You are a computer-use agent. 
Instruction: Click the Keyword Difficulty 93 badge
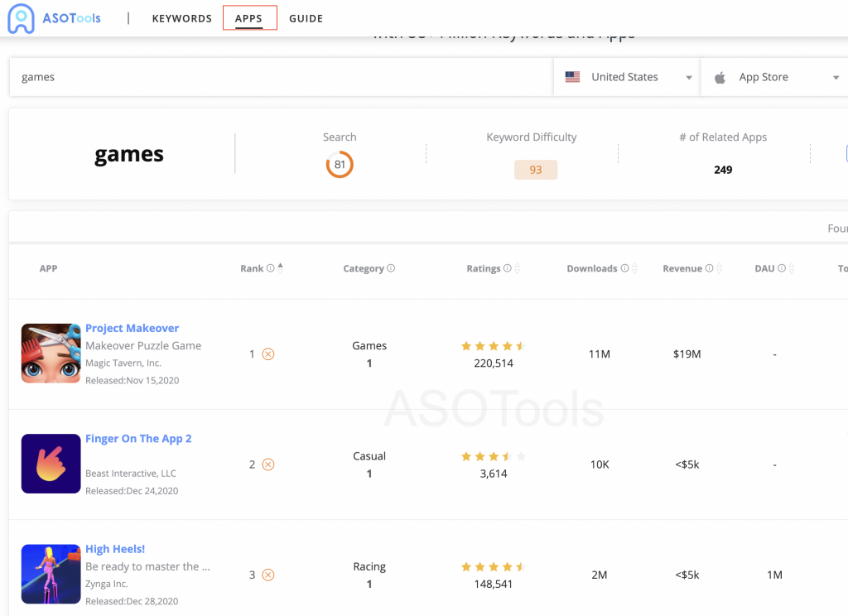536,170
